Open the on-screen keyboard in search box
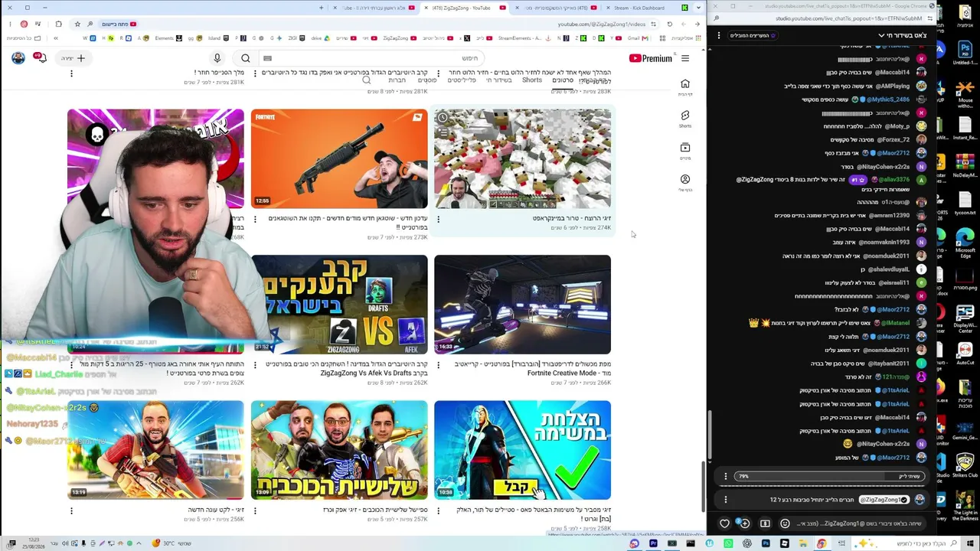 point(267,58)
